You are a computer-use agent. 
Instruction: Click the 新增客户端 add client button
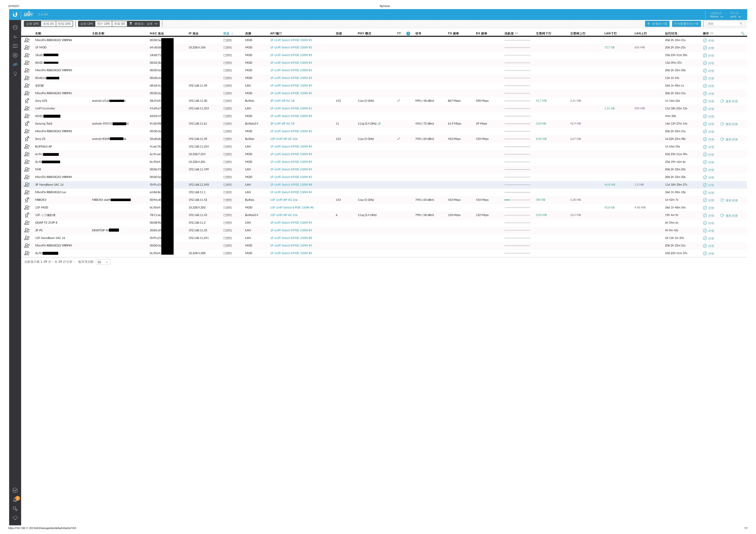click(657, 24)
